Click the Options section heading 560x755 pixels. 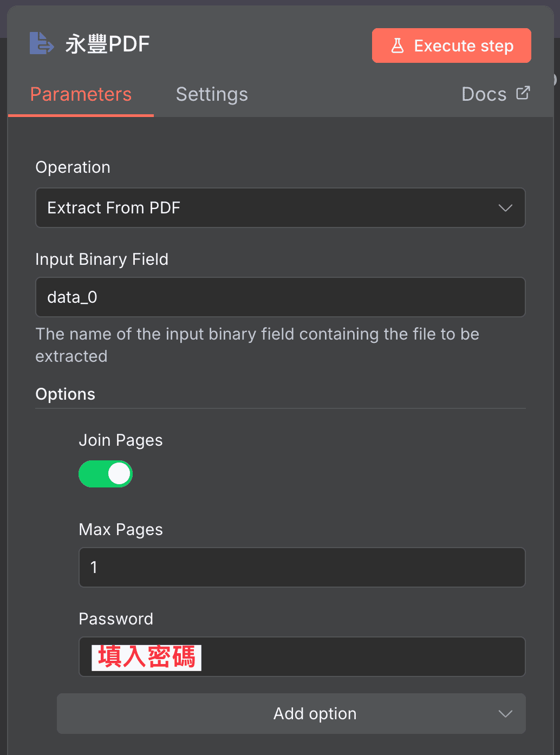pos(65,394)
